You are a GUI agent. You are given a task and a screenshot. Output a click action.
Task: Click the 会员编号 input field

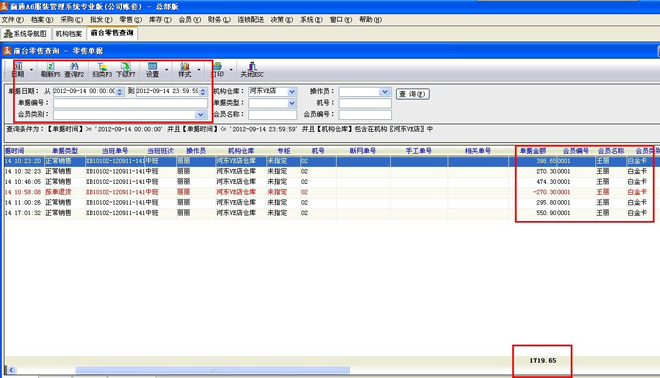[365, 114]
